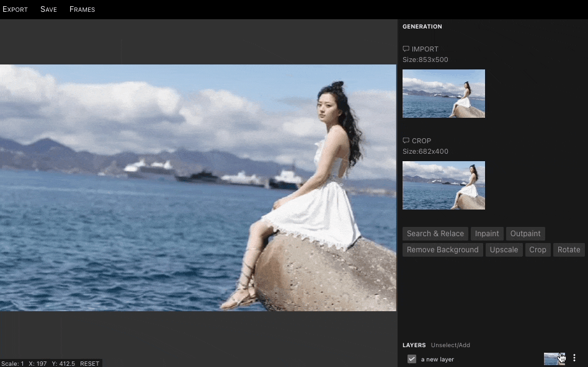Select the CROP generation thumbnail
Viewport: 588px width, 367px height.
[x=443, y=185]
